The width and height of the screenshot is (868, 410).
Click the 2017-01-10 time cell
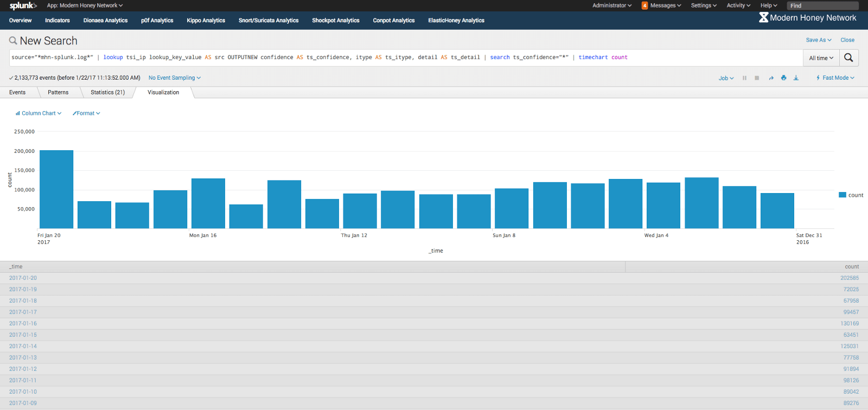23,392
